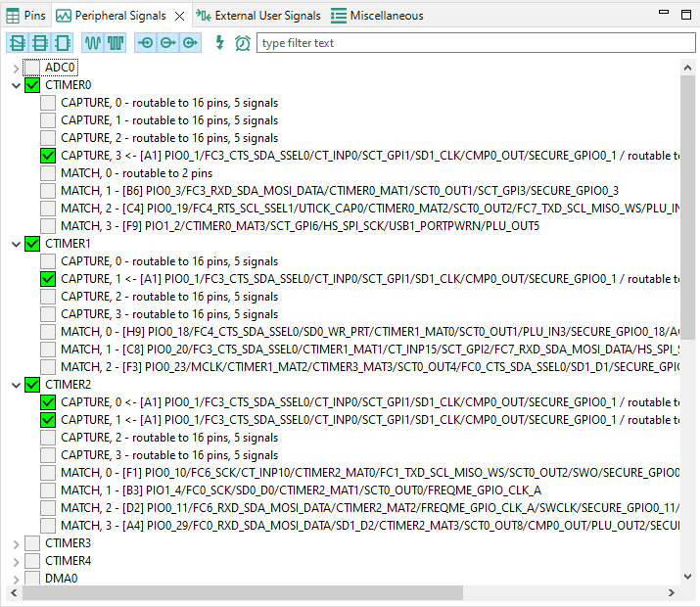This screenshot has width=700, height=607.
Task: Minimize the view panel
Action: click(664, 12)
